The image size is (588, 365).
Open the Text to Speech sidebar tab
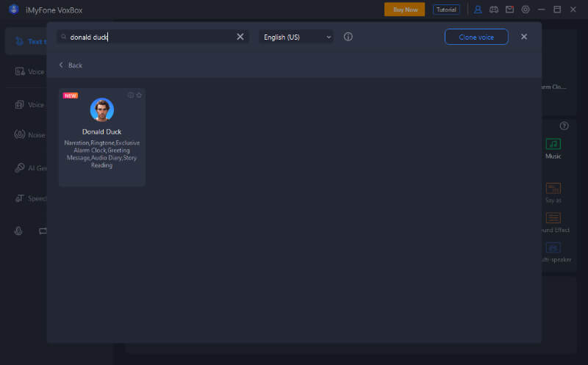coord(26,41)
